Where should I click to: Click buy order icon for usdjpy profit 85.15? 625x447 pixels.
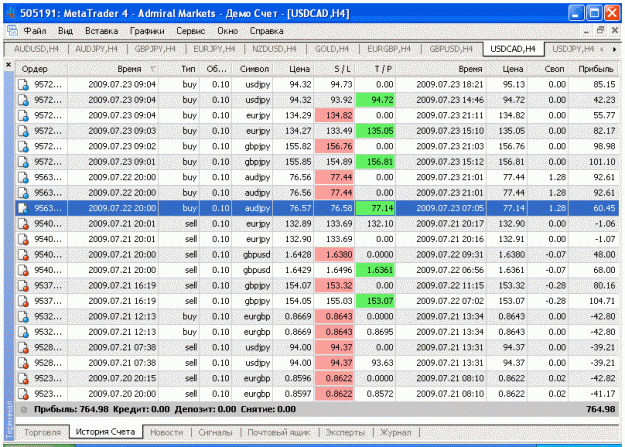coord(24,85)
